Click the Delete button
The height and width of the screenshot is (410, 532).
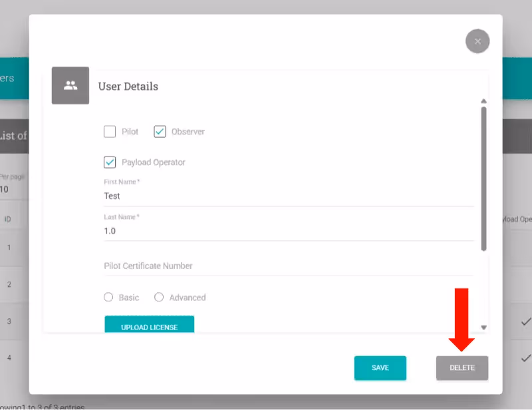pyautogui.click(x=462, y=368)
